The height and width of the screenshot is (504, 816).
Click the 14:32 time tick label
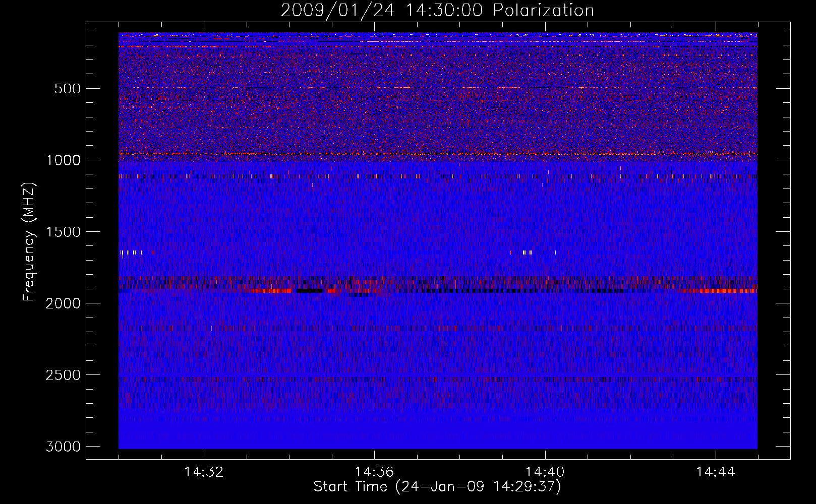(204, 472)
